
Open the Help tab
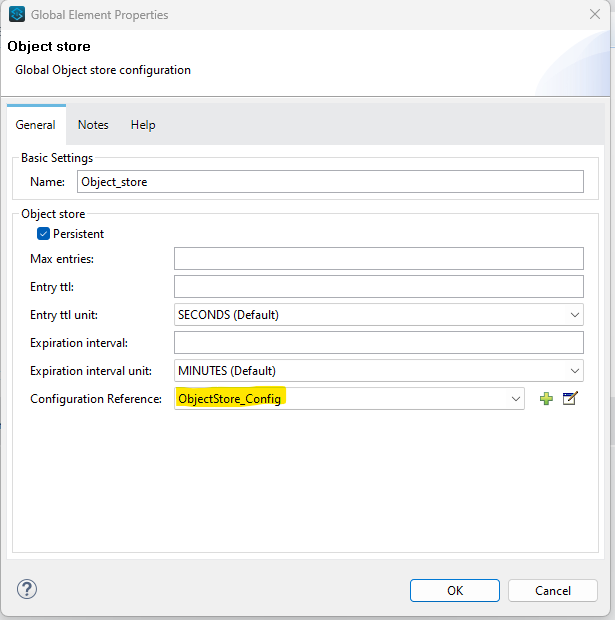coord(143,125)
